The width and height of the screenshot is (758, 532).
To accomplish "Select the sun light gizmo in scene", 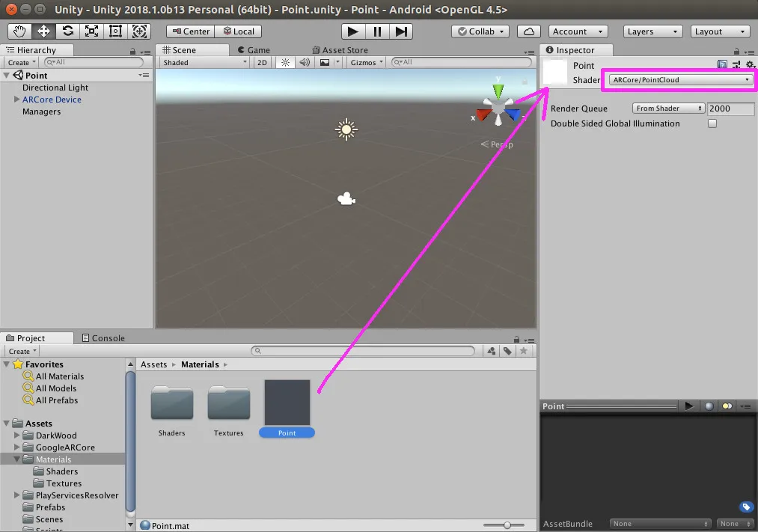I will pyautogui.click(x=346, y=129).
